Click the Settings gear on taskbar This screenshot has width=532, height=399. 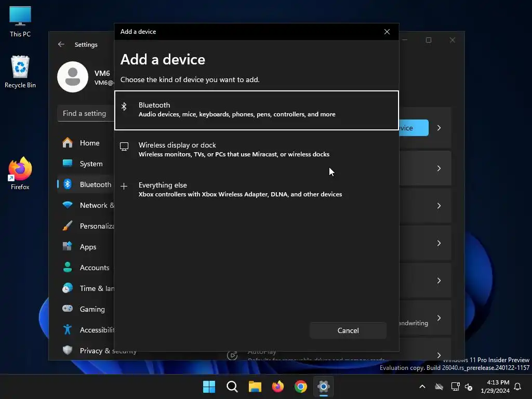click(324, 387)
